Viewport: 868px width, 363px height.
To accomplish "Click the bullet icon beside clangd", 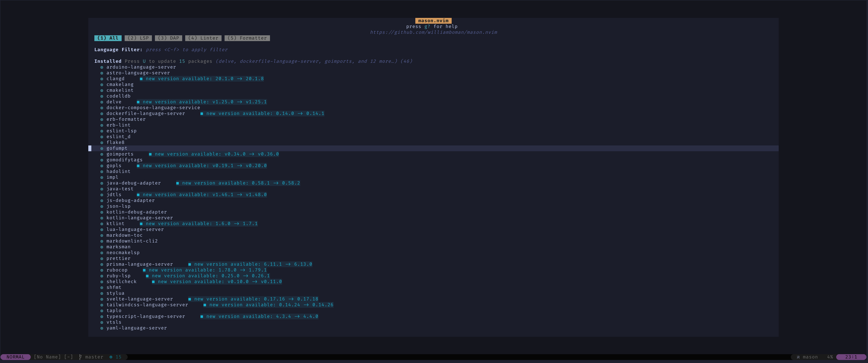I will [102, 79].
